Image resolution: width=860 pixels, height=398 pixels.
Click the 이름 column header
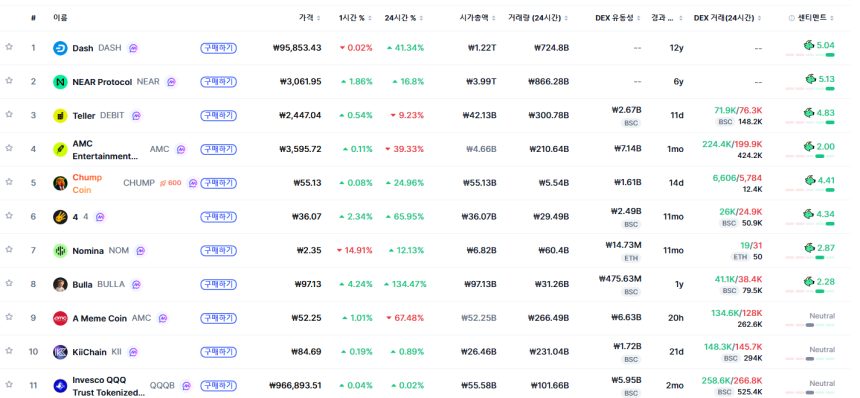60,18
